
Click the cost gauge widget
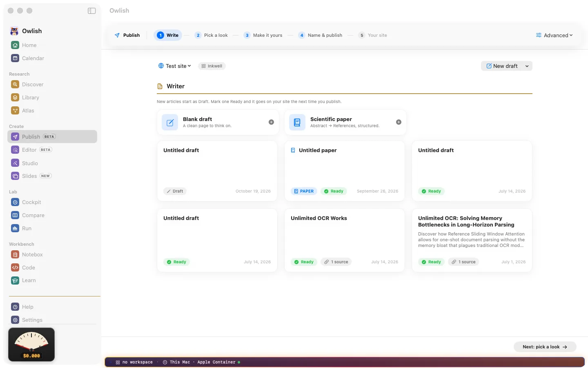pyautogui.click(x=31, y=344)
